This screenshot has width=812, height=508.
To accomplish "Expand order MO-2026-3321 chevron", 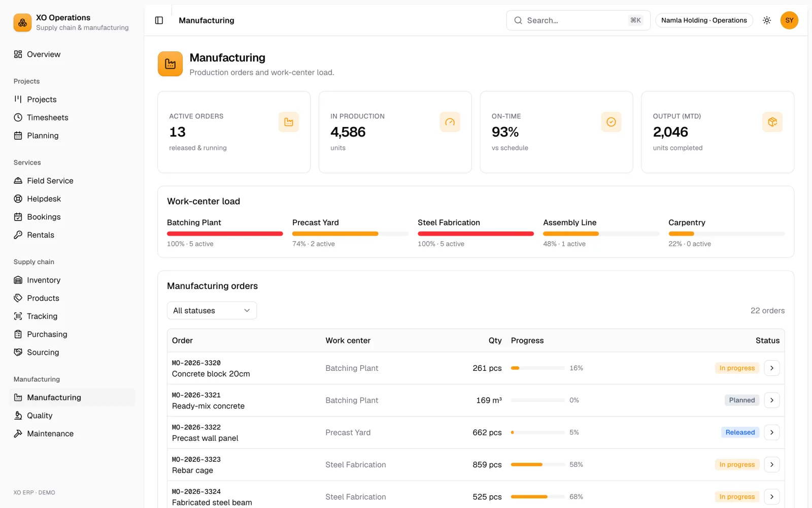I will 771,400.
